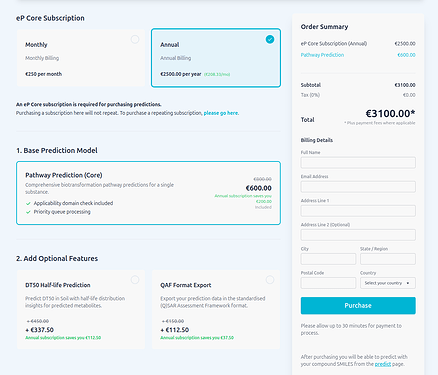Focus the Address Line 1 field
Viewport: 438px width, 375px height.
click(x=358, y=211)
